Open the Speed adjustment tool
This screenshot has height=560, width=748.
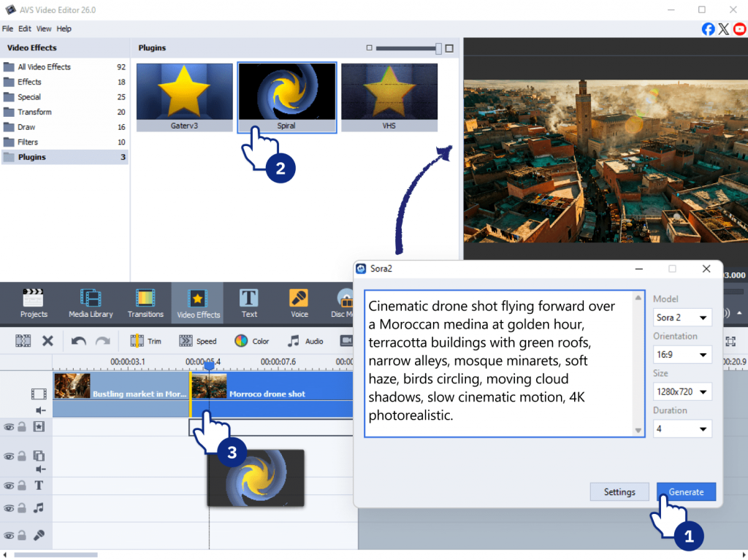197,341
